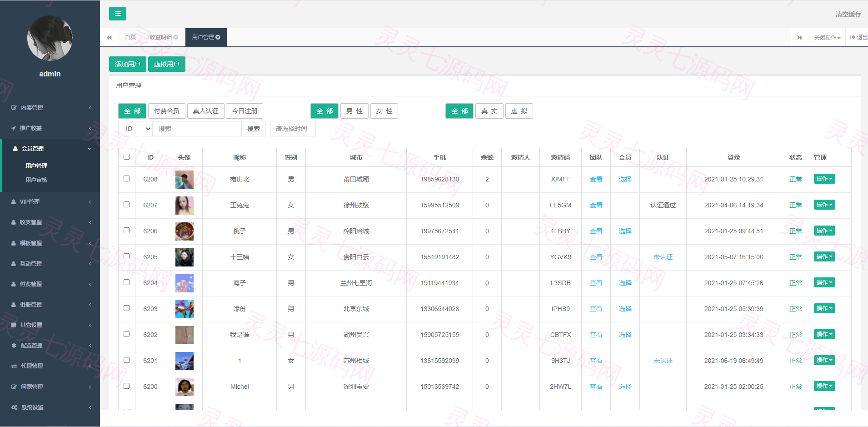This screenshot has width=868, height=427.
Task: Open 互动管理 in the sidebar
Action: point(50,264)
